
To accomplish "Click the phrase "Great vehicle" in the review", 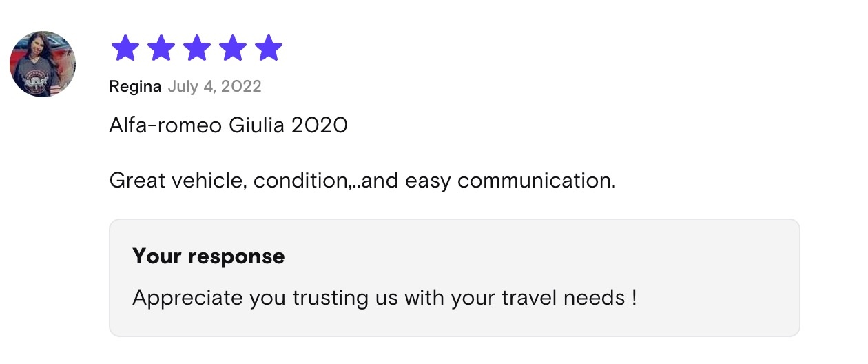I will [178, 181].
